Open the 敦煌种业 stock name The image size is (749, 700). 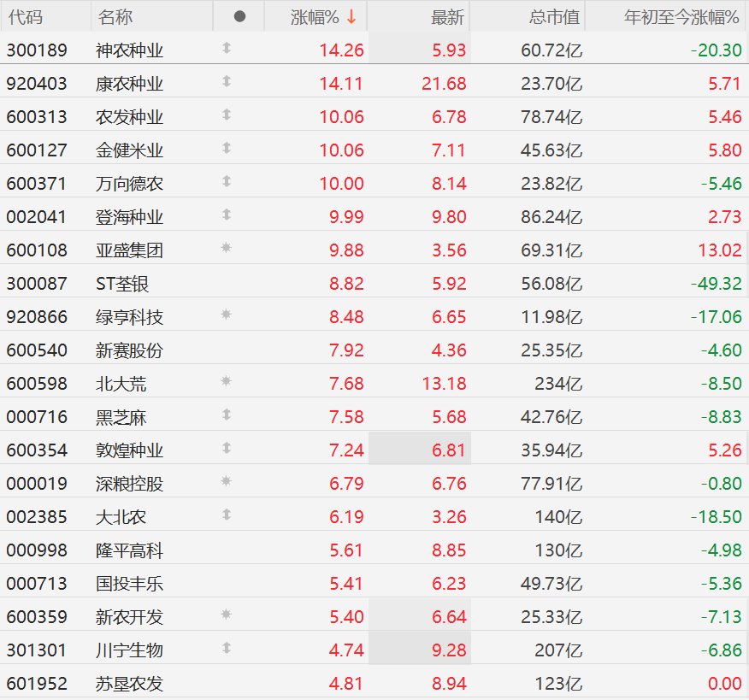[129, 450]
